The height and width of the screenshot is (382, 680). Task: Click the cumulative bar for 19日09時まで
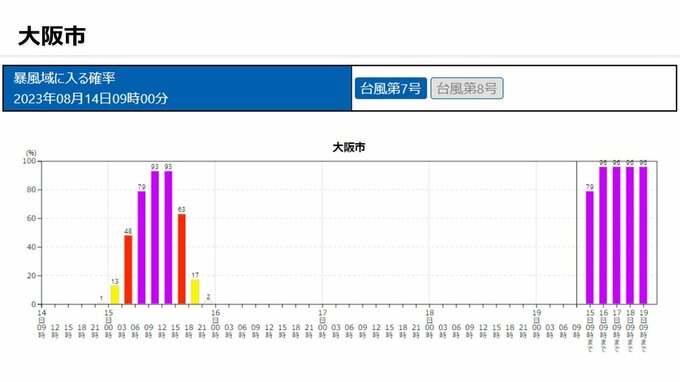(643, 235)
